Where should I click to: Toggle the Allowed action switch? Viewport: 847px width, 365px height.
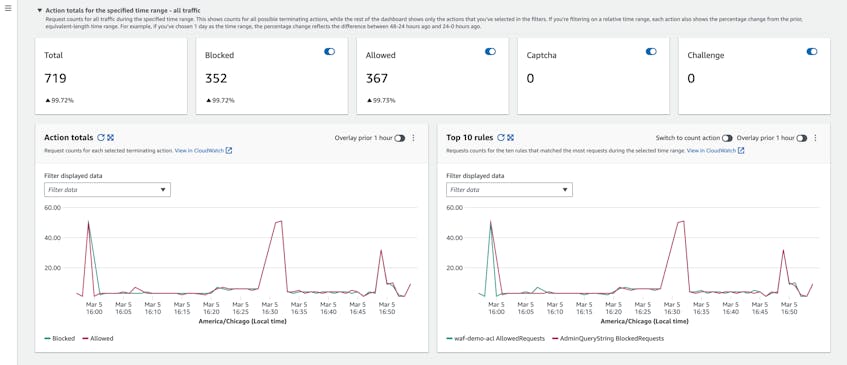pyautogui.click(x=490, y=51)
